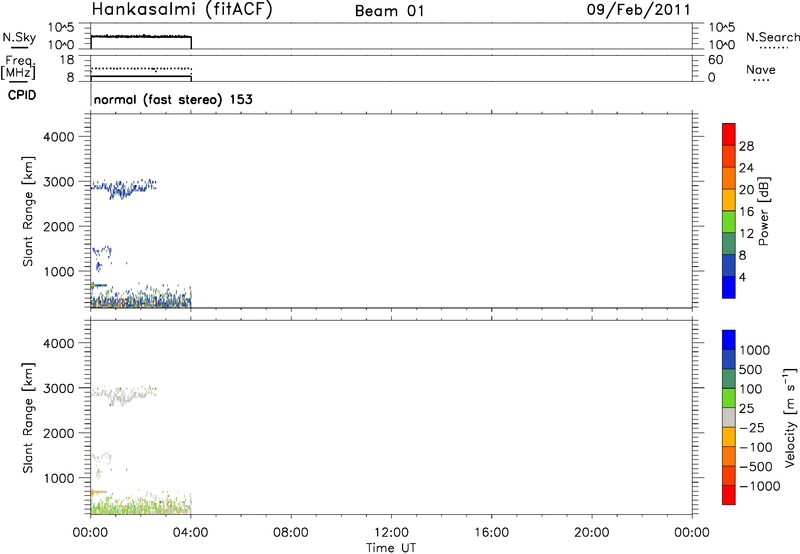The image size is (800, 554).
Task: Click the 20:00 time tick label
Action: click(591, 533)
